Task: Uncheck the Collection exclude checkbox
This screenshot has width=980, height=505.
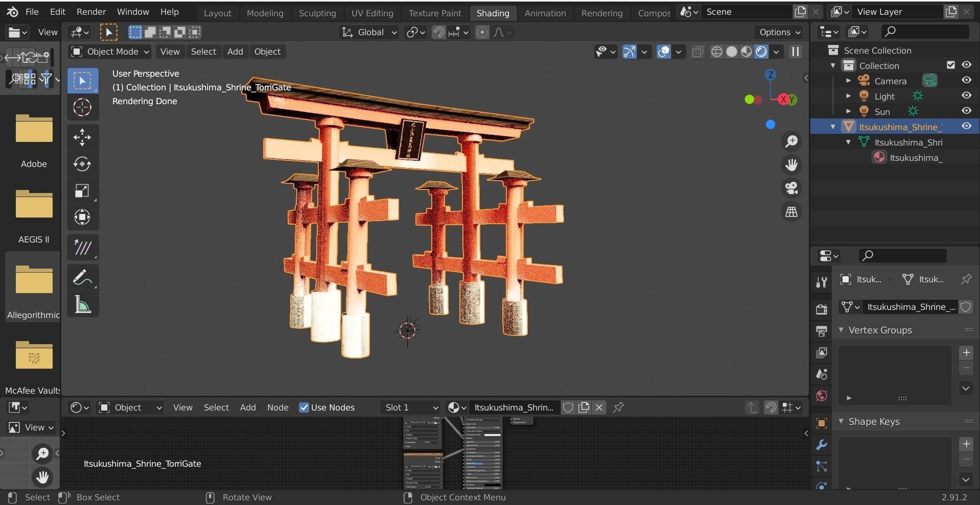Action: pyautogui.click(x=951, y=65)
